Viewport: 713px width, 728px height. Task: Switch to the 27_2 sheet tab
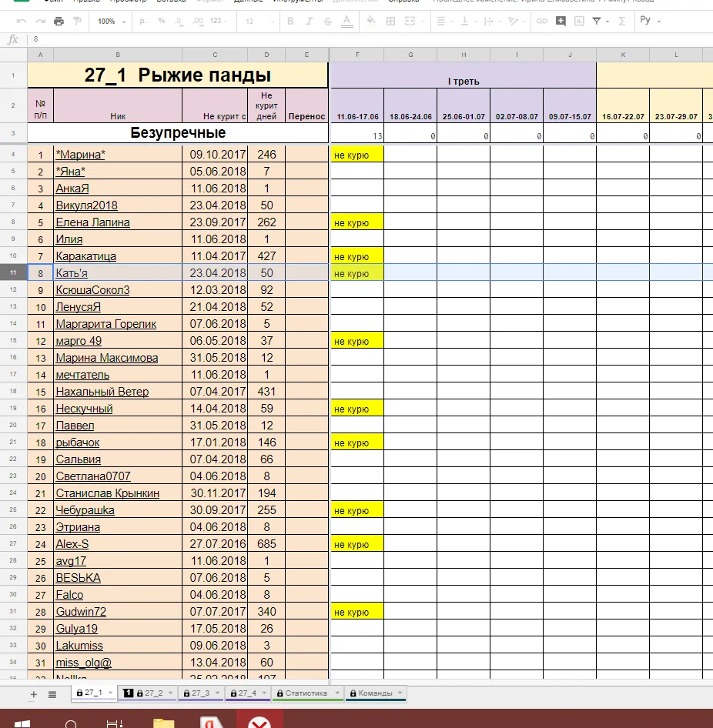point(147,693)
